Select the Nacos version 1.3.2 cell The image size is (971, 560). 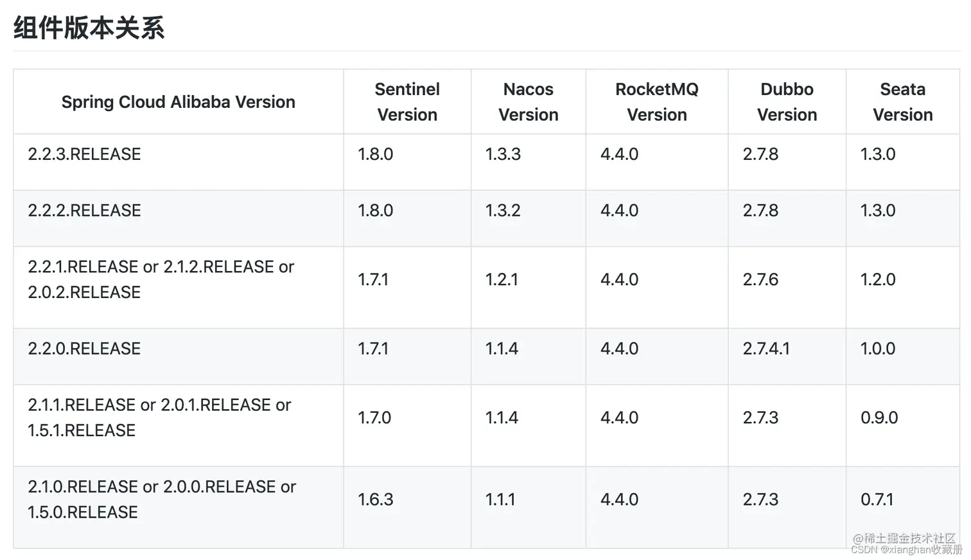[503, 211]
